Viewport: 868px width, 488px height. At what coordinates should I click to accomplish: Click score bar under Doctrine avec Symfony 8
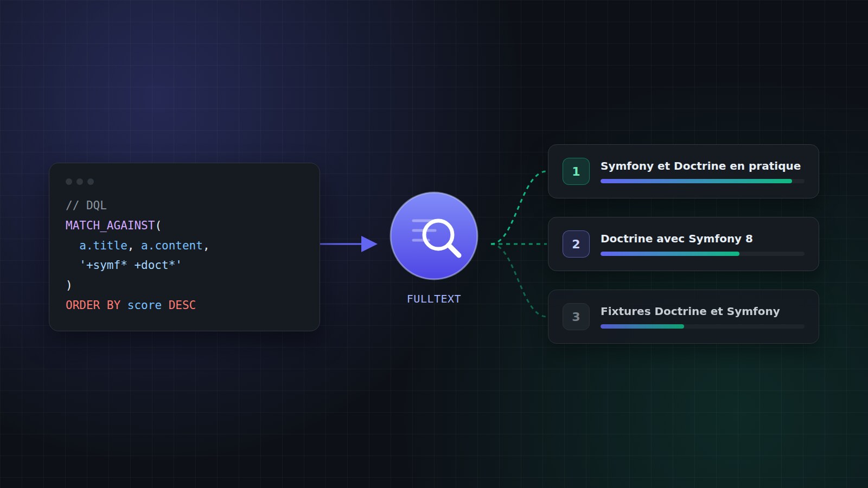tap(703, 254)
